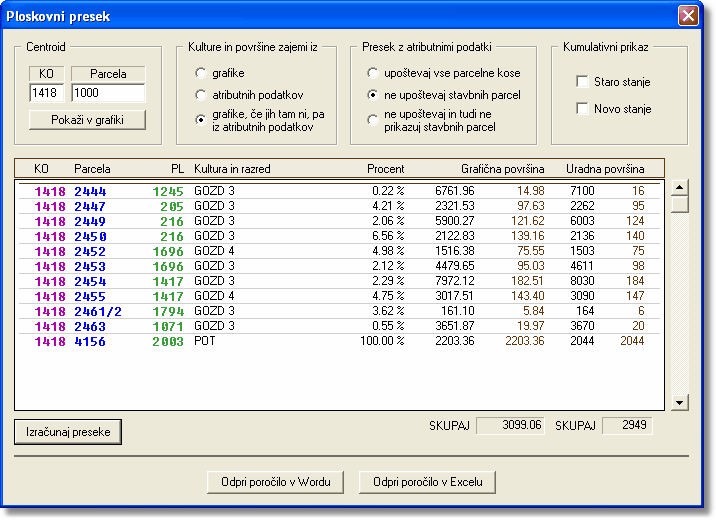The width and height of the screenshot is (716, 520).
Task: Click the scroll down arrow of the list
Action: (680, 402)
